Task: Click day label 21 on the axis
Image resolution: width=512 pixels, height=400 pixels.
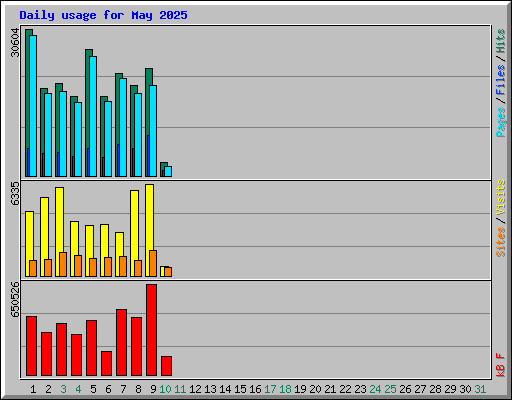Action: coord(330,389)
